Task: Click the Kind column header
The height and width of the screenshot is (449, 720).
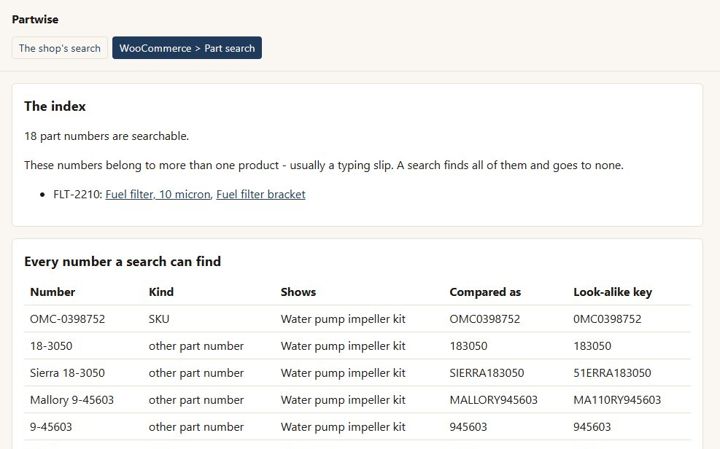Action: tap(161, 292)
